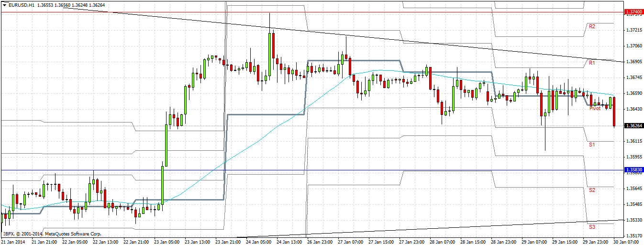Click the 1.35645 price scale value

[633, 189]
